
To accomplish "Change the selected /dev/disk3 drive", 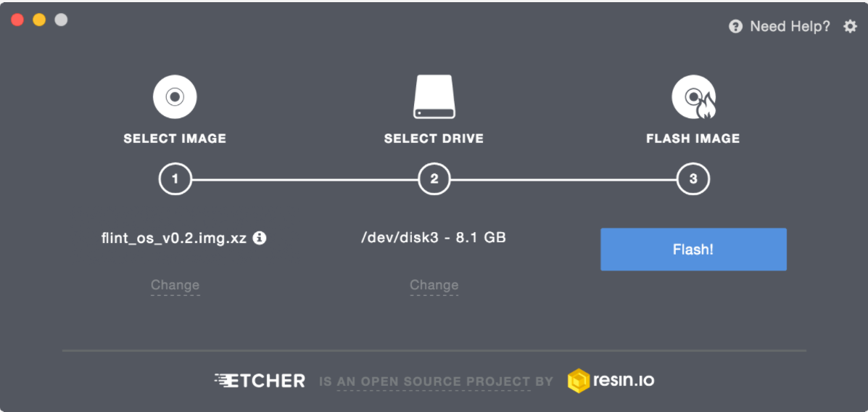I will point(434,285).
